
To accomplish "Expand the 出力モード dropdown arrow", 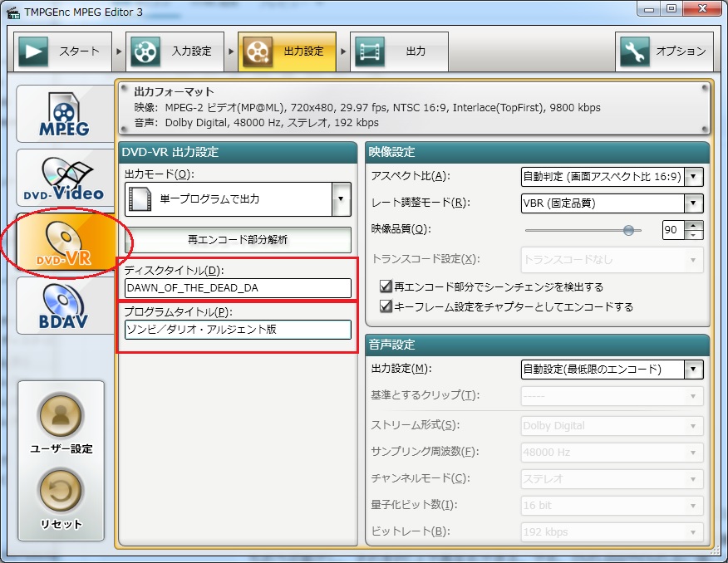I will (342, 199).
